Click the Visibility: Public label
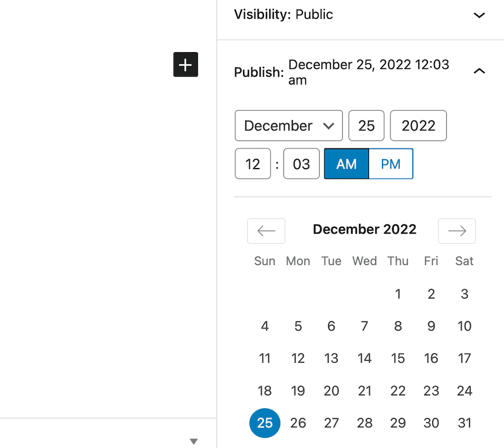Image resolution: width=504 pixels, height=448 pixels. tap(283, 14)
